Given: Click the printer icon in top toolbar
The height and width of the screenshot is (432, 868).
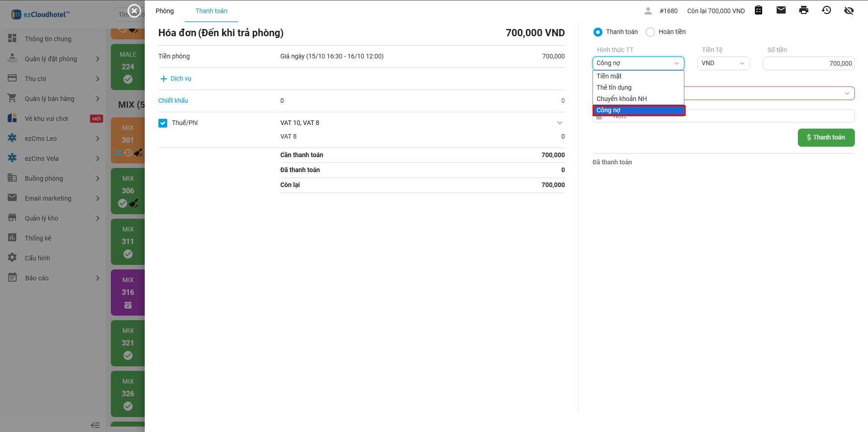Looking at the screenshot, I should click(803, 10).
